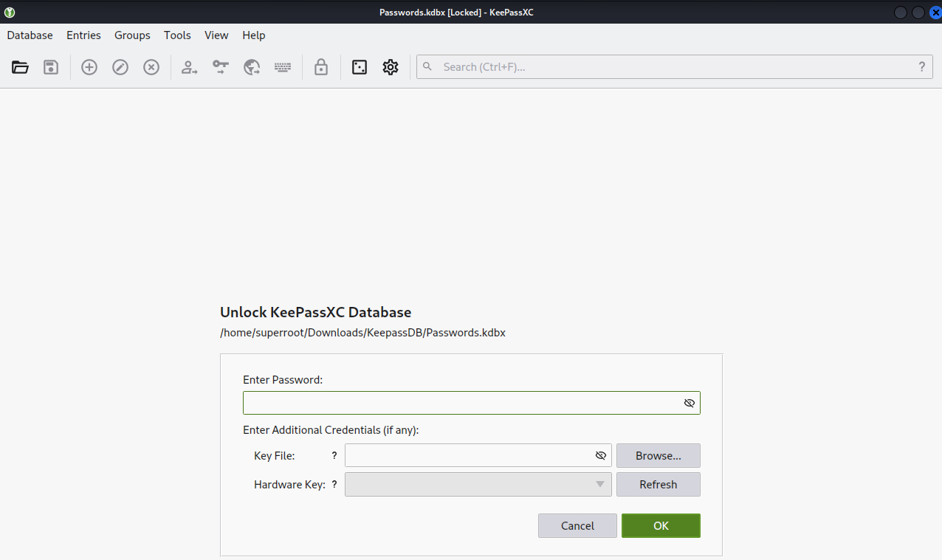The width and height of the screenshot is (942, 560).
Task: Focus the Key File path field
Action: (x=478, y=456)
